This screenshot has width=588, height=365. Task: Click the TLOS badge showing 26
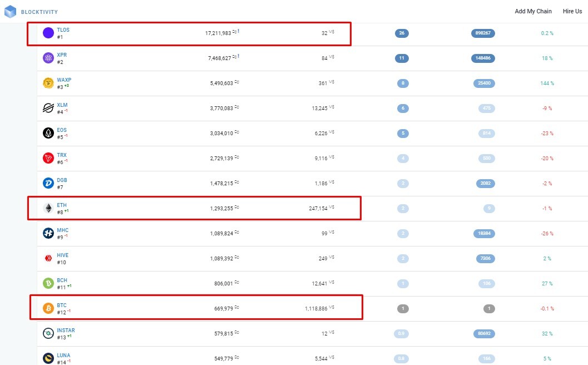tap(402, 33)
